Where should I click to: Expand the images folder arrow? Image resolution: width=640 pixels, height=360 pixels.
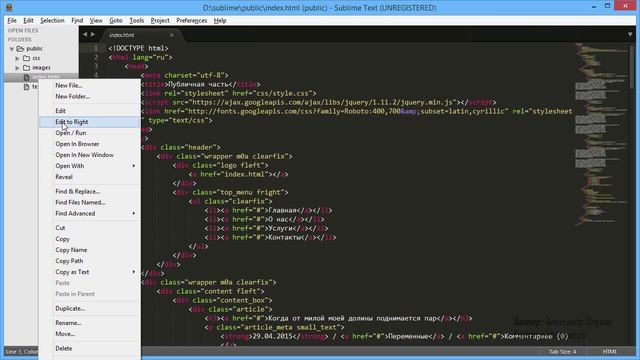[17, 68]
